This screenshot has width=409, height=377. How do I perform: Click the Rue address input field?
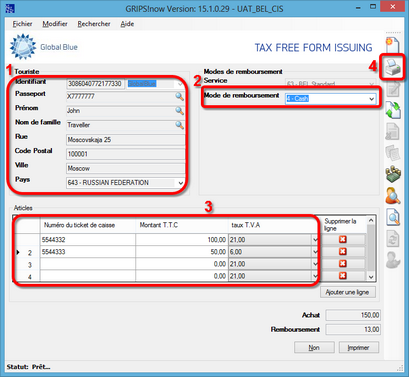pyautogui.click(x=126, y=140)
